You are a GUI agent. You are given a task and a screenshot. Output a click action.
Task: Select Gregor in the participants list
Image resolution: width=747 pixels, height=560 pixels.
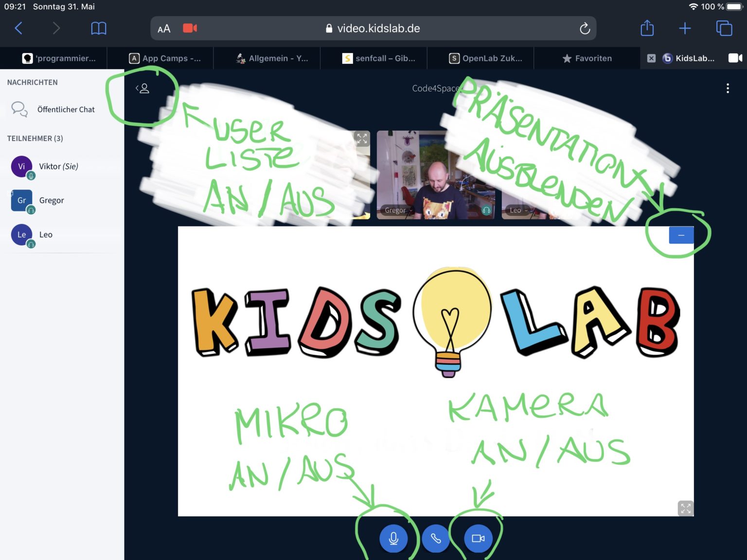[52, 200]
